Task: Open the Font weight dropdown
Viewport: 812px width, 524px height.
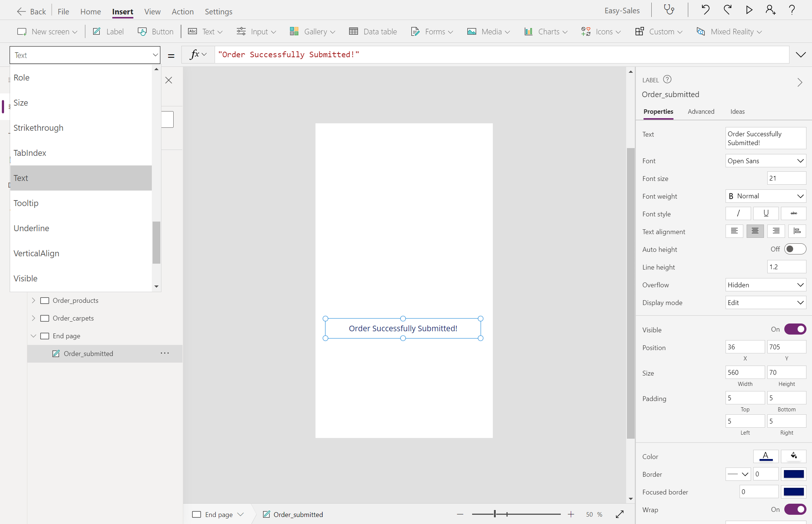Action: (x=765, y=196)
